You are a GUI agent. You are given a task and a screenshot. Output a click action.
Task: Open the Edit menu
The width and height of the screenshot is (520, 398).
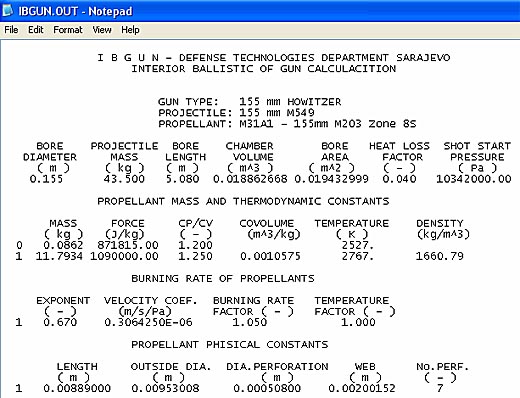[35, 30]
